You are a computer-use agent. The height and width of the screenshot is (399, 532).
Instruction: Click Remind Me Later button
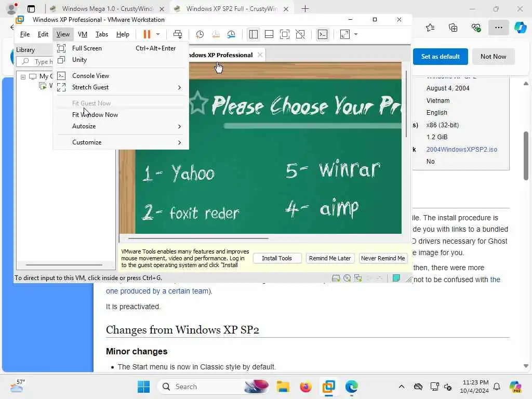click(x=330, y=258)
